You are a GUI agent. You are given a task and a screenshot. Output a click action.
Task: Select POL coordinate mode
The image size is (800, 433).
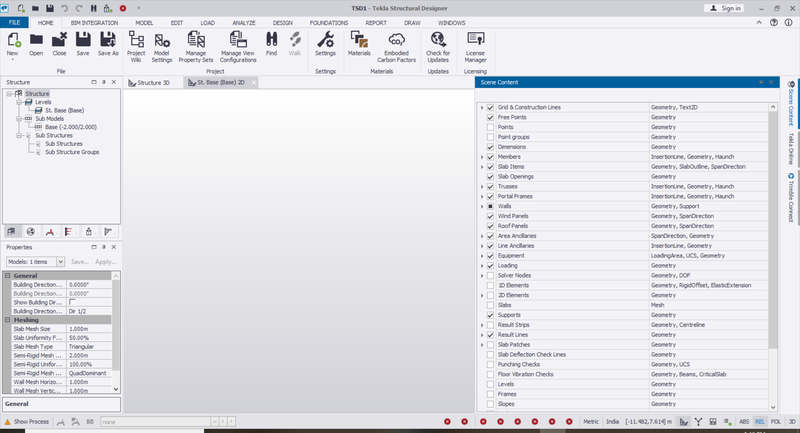click(x=776, y=422)
